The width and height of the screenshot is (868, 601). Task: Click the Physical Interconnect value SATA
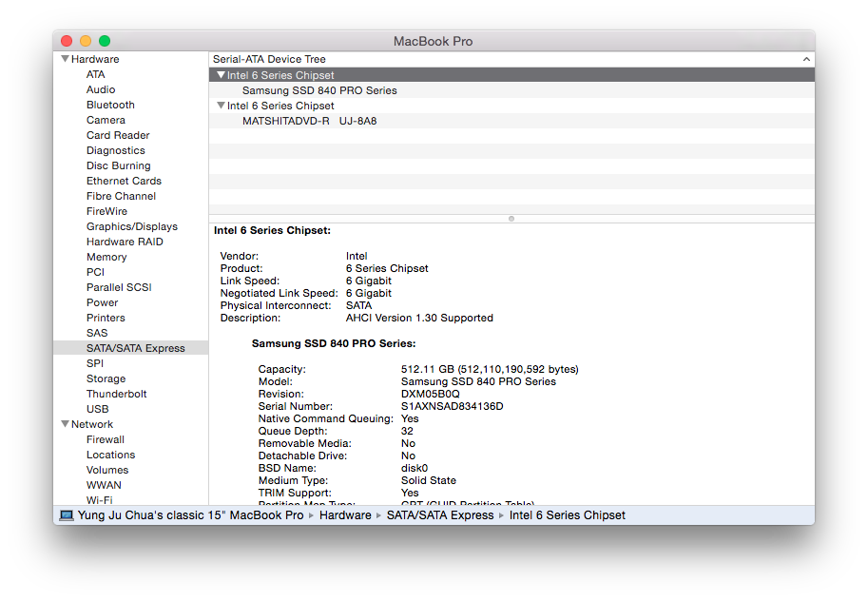(x=358, y=306)
